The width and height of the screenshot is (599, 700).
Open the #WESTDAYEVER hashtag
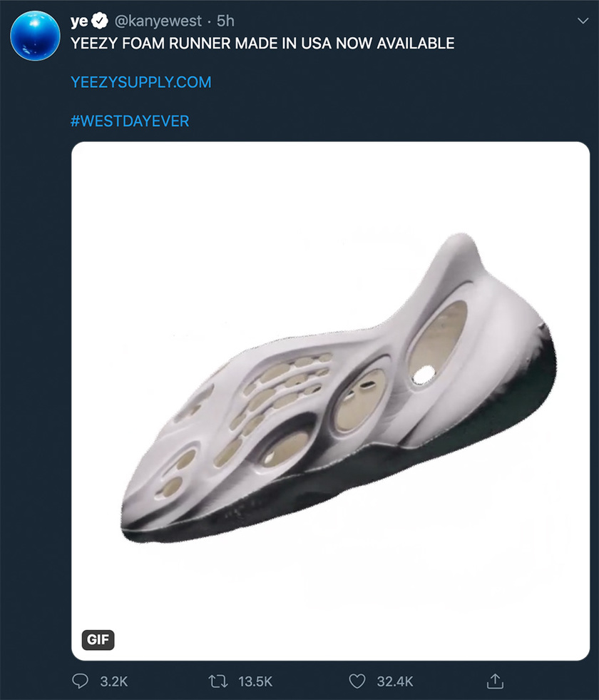tap(130, 121)
